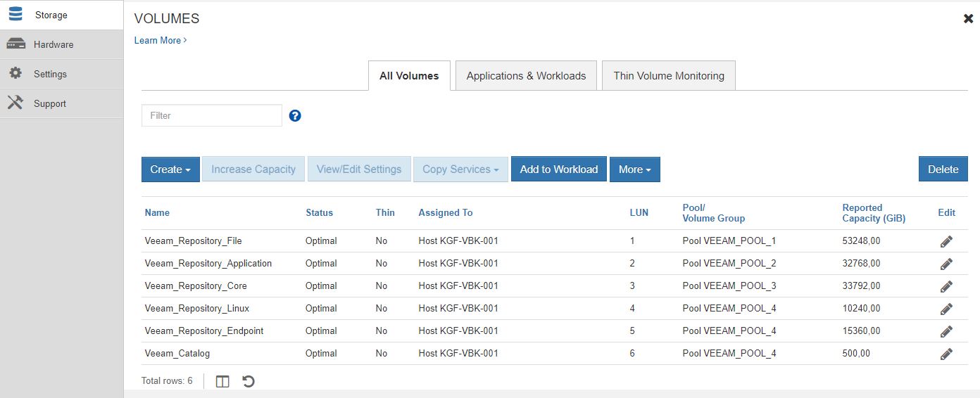Image resolution: width=980 pixels, height=398 pixels.
Task: Click the Hardware icon in sidebar
Action: coord(15,44)
